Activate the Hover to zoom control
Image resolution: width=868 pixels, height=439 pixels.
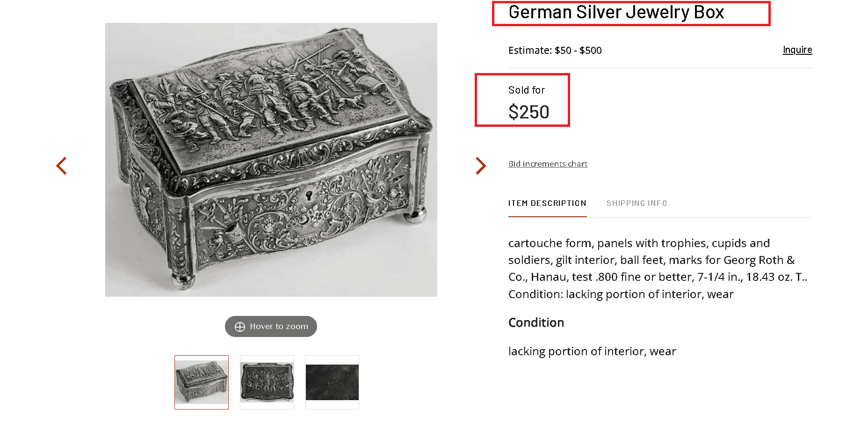pyautogui.click(x=270, y=326)
